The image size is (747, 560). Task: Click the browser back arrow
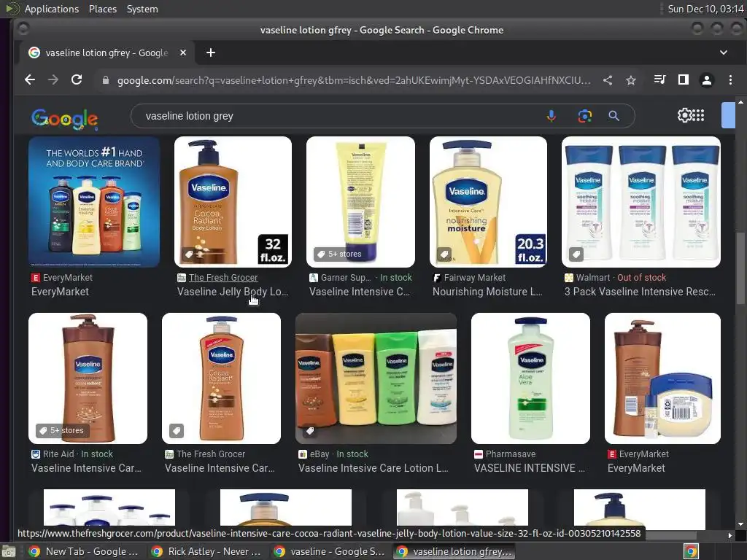pos(29,80)
